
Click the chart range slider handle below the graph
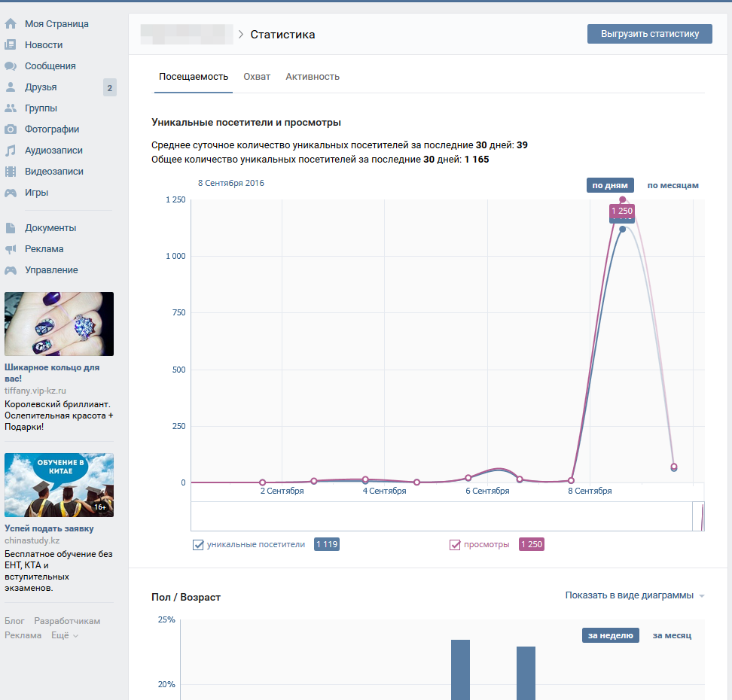(x=698, y=516)
